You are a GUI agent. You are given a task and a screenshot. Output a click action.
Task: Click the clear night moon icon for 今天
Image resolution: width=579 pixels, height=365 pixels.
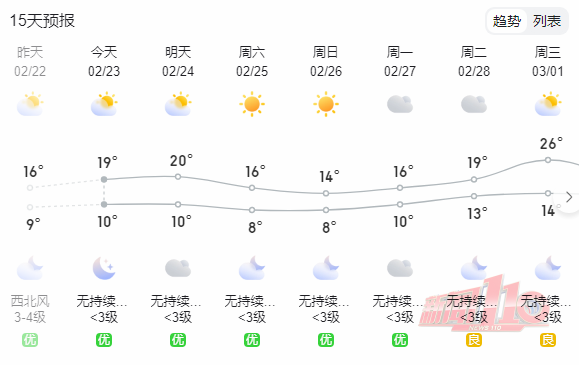click(x=104, y=268)
